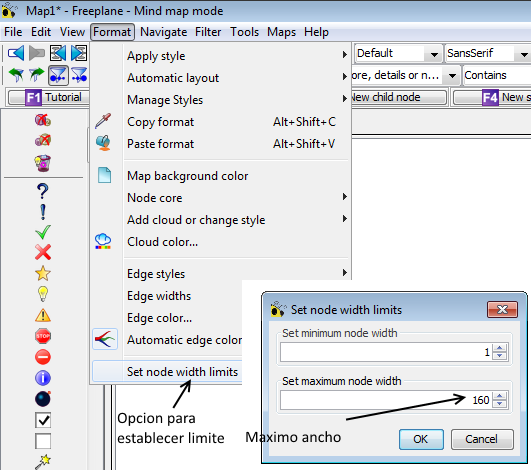Open the Edit menu
Screen dimensions: 531x470
click(x=41, y=32)
